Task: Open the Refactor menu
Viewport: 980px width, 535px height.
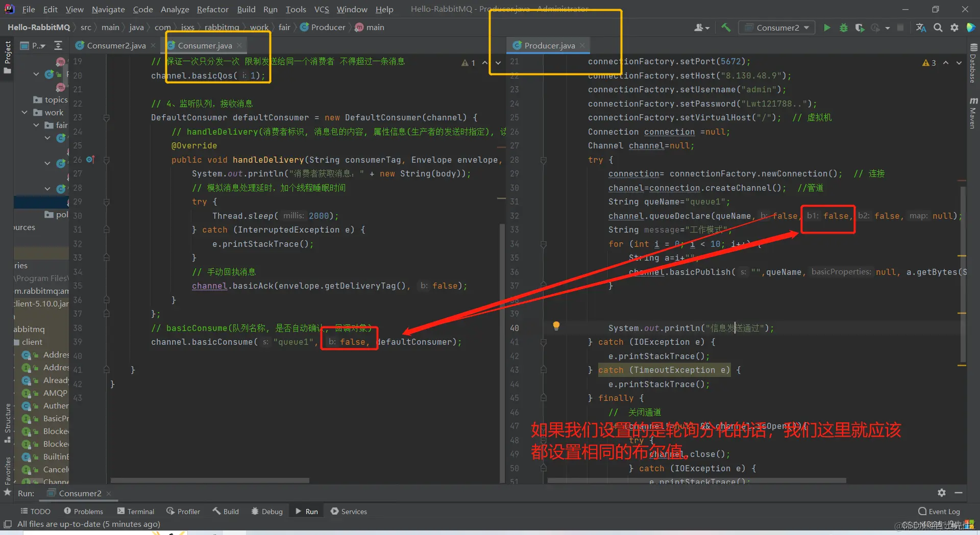Action: (x=212, y=9)
